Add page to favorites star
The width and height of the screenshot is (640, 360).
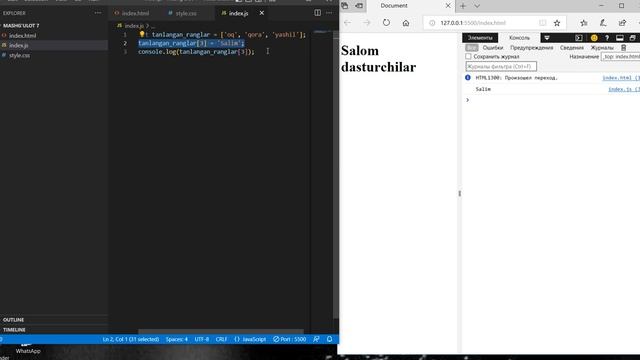557,23
